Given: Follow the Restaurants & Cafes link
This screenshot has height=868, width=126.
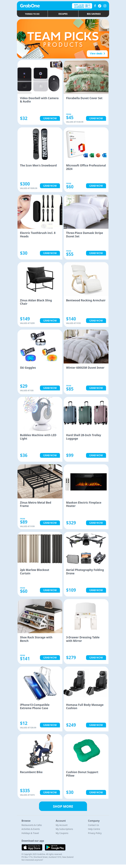Looking at the screenshot, I should point(32,825).
